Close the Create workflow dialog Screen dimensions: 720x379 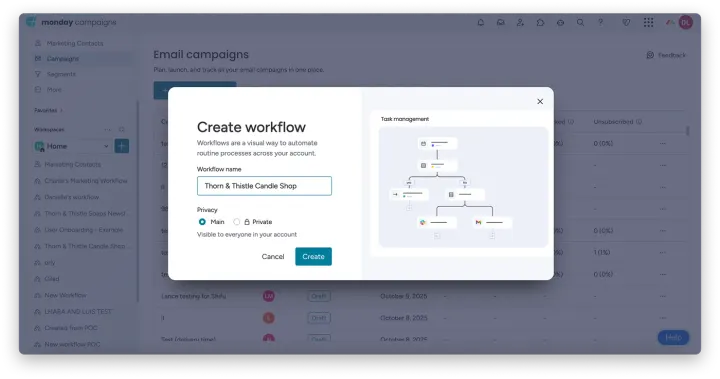coord(540,102)
